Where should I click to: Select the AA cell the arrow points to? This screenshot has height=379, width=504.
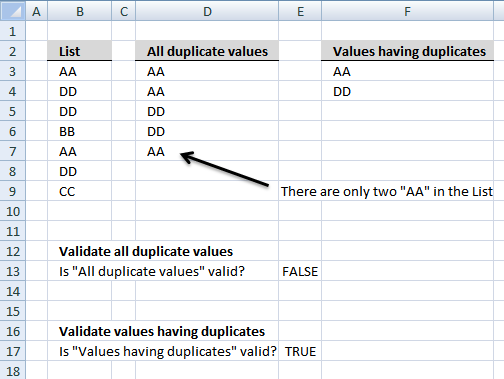point(207,151)
